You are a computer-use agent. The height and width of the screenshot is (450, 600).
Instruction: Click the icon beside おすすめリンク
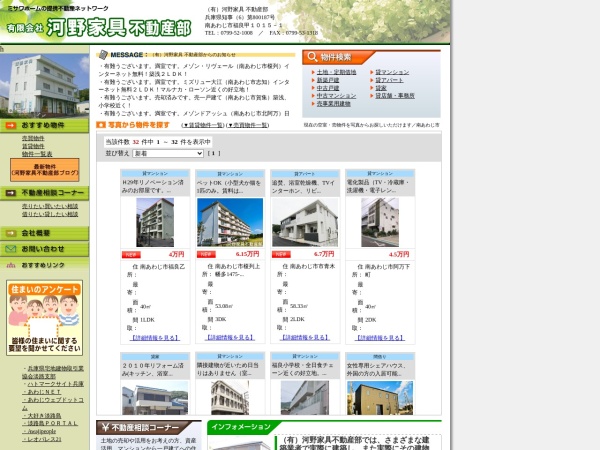coord(11,265)
